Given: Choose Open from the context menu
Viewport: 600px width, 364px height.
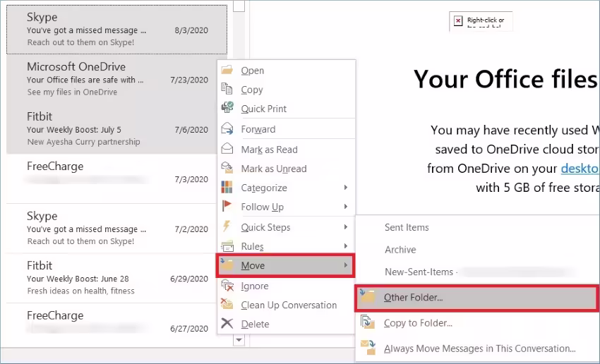Looking at the screenshot, I should (x=286, y=71).
